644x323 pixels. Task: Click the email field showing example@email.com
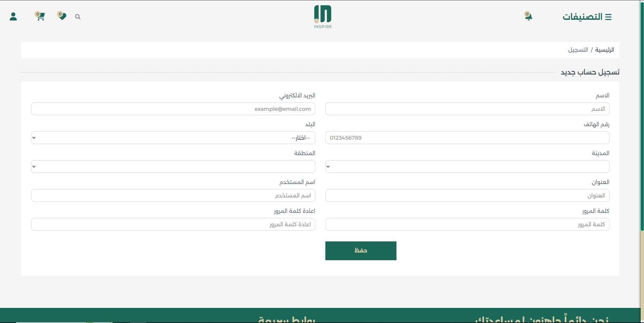(173, 108)
